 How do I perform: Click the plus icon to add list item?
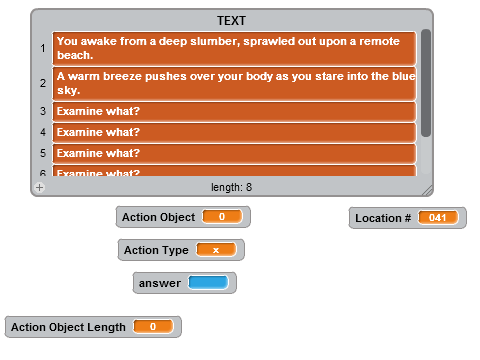pos(39,187)
